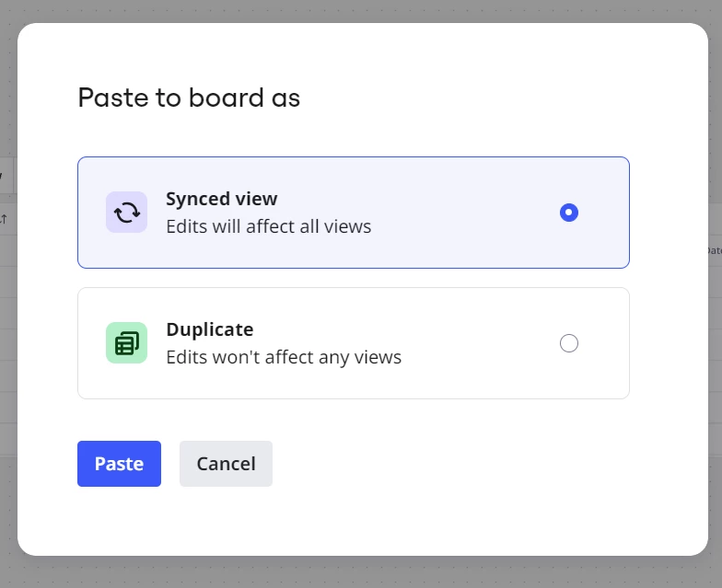This screenshot has height=588, width=722.
Task: Click the dimmed backdrop below the dialog
Action: [361, 572]
